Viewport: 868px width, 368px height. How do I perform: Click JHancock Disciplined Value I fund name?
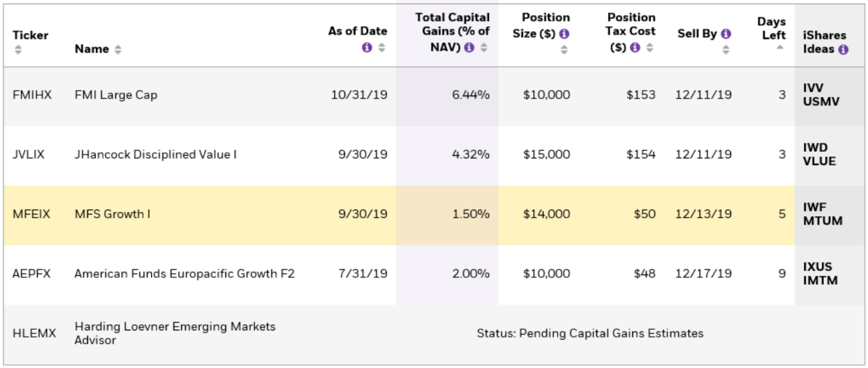tap(155, 155)
